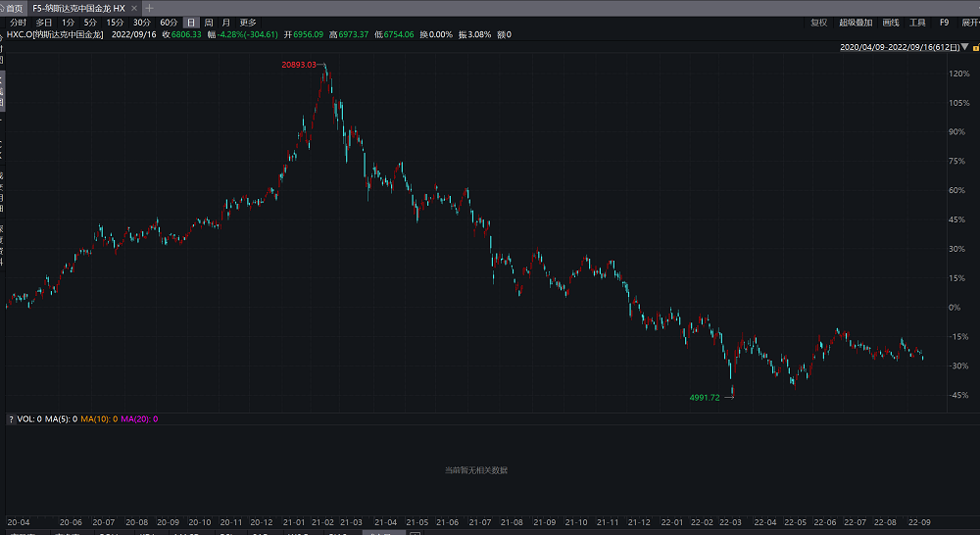Click the 当前暂无相关数据 message
The height and width of the screenshot is (535, 980).
point(475,470)
